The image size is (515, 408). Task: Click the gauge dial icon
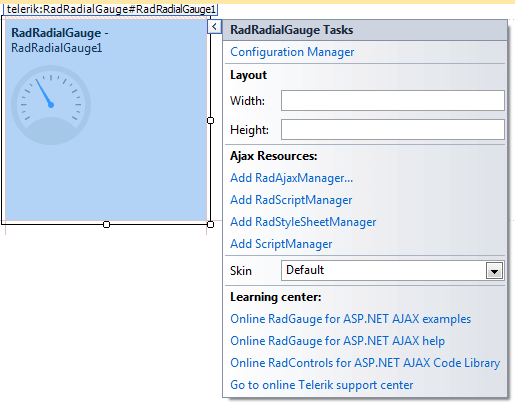pos(51,105)
